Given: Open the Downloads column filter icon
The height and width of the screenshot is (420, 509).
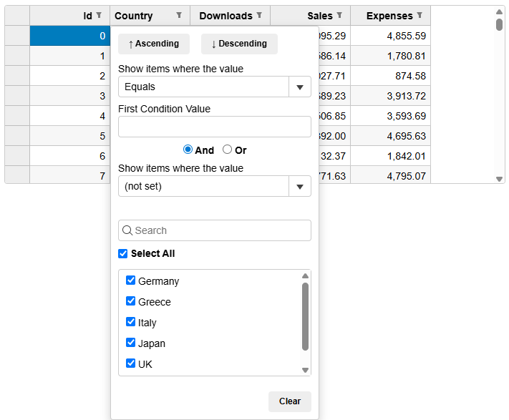Looking at the screenshot, I should click(x=259, y=15).
